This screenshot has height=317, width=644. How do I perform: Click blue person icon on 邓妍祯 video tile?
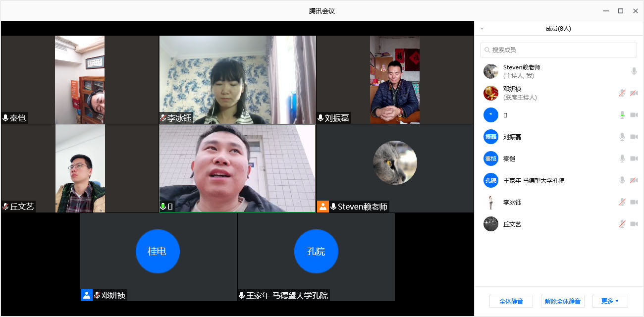(87, 295)
